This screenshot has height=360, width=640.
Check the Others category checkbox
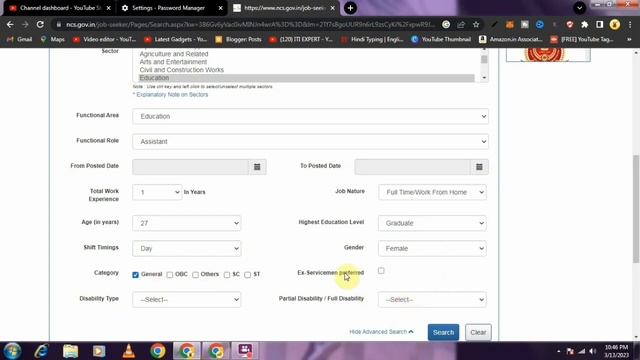click(x=196, y=275)
